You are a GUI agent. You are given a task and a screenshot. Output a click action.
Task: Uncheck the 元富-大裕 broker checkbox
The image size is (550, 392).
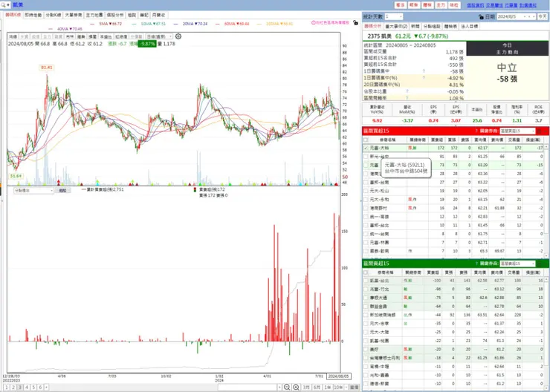pos(366,148)
